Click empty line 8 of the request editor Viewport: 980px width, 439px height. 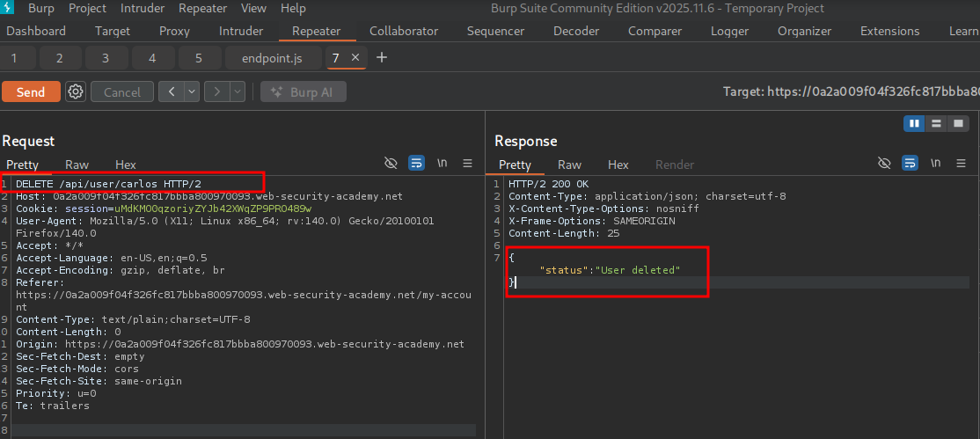pos(244,430)
